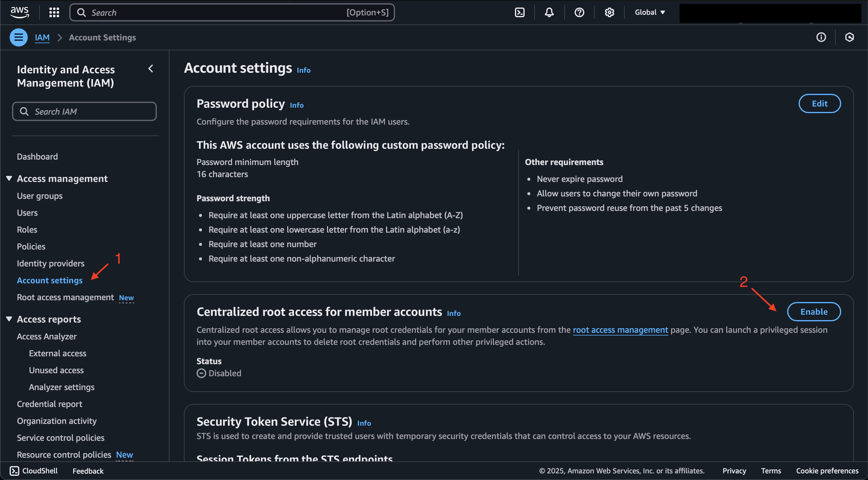Click the IAM dashboard icon in sidebar
This screenshot has width=868, height=480.
(x=37, y=157)
